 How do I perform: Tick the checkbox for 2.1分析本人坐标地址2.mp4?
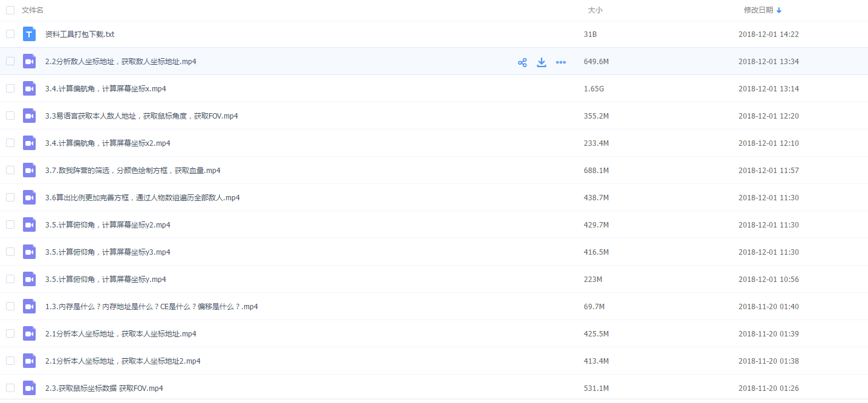[10, 361]
